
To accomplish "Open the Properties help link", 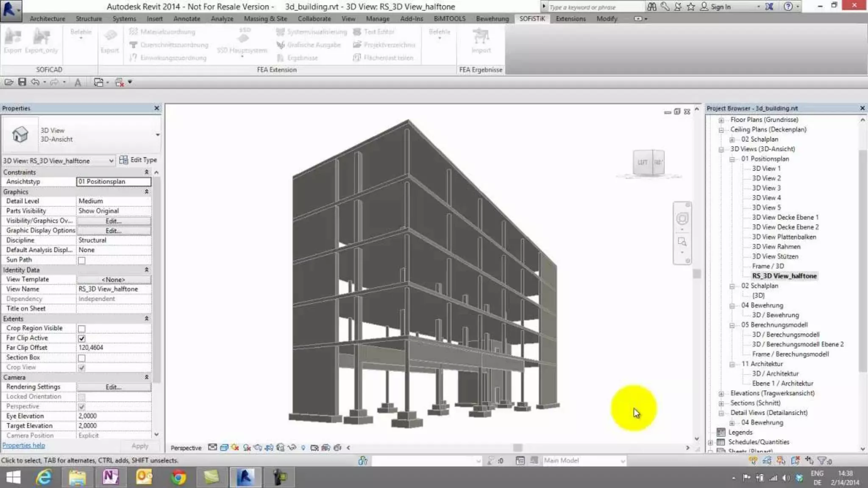I will point(24,445).
